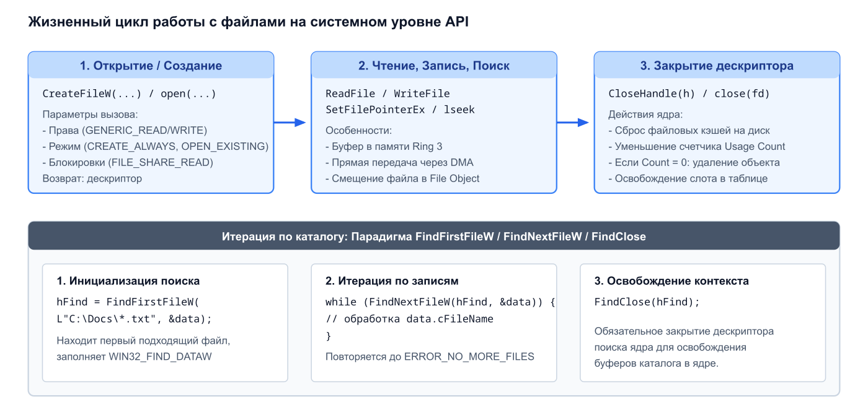Screen dimensions: 868x415
Task: Click the main title about file lifecycle
Action: tap(248, 22)
